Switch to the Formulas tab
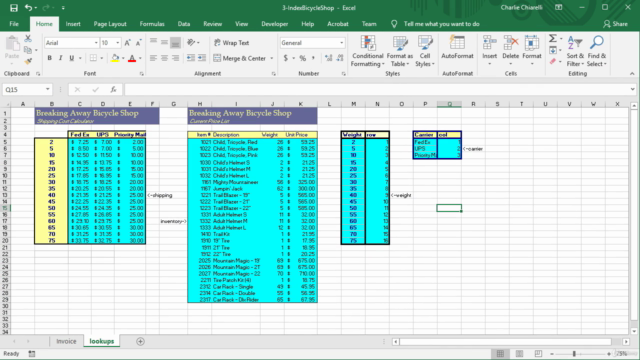The image size is (640, 360). [152, 24]
